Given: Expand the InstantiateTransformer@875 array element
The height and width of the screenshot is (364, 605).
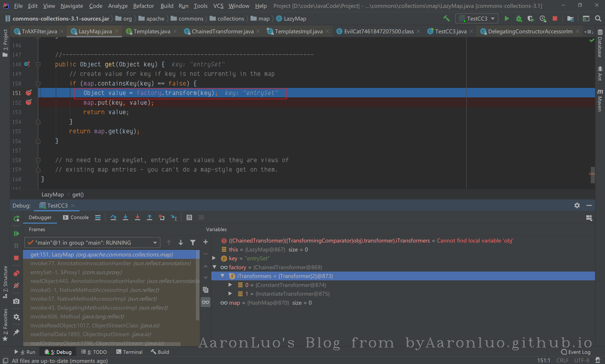Looking at the screenshot, I should [x=230, y=293].
